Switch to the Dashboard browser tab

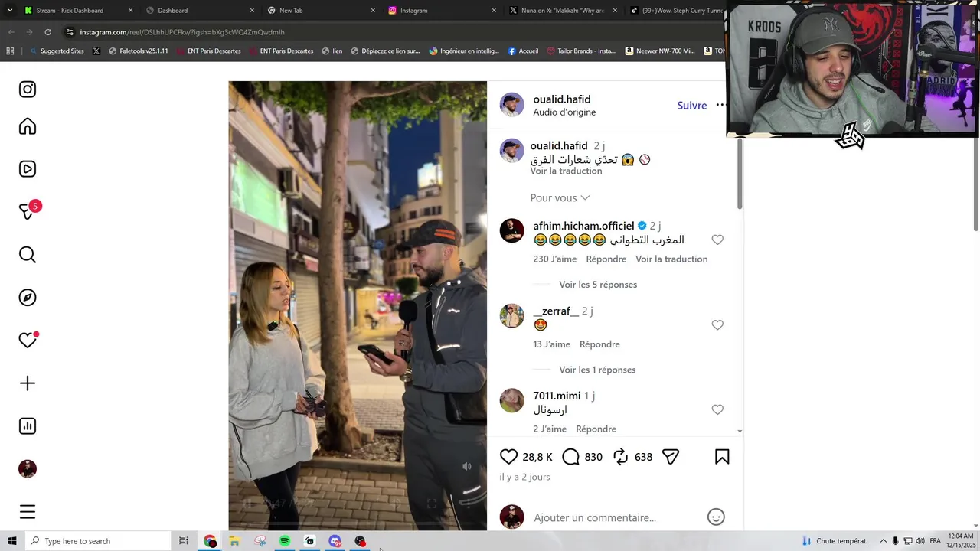(172, 11)
